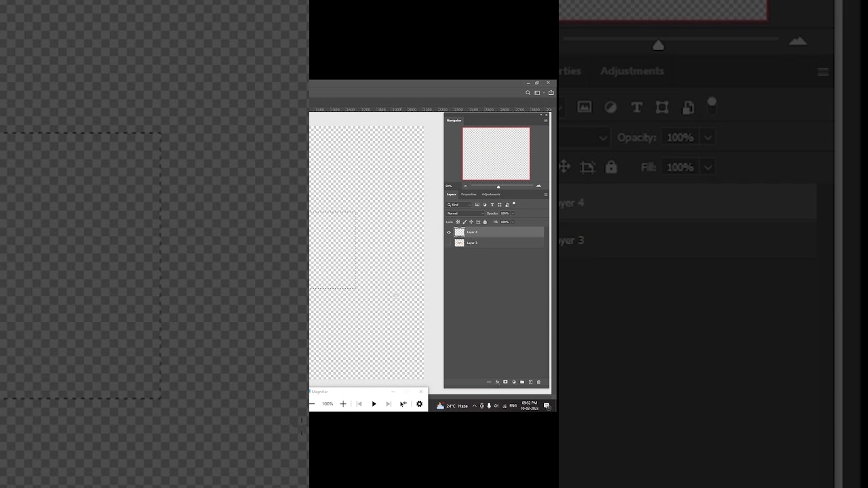Click the layer Fill value field
This screenshot has width=868, height=488.
tap(505, 222)
